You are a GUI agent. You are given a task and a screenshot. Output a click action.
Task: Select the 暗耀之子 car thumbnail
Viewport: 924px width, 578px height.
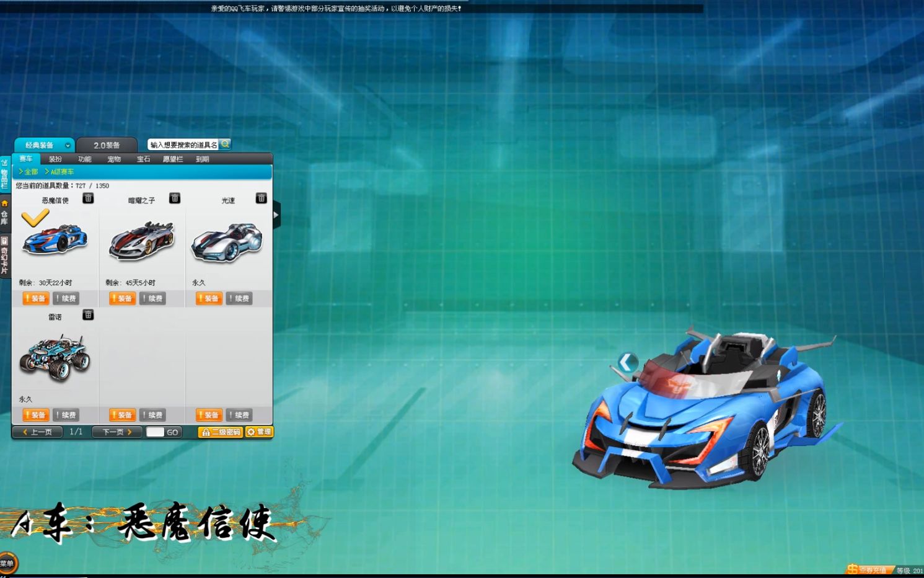[x=142, y=240]
